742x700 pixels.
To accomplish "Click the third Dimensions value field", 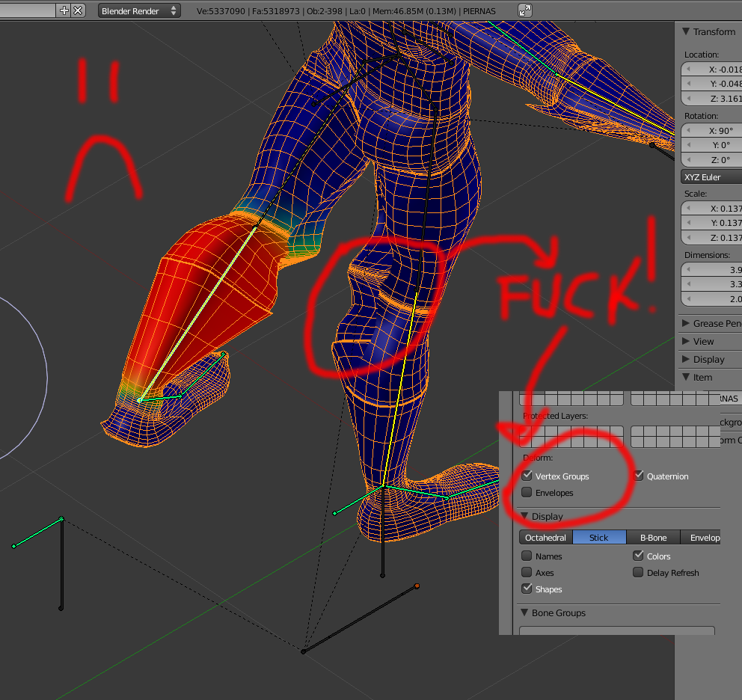I will click(x=711, y=299).
